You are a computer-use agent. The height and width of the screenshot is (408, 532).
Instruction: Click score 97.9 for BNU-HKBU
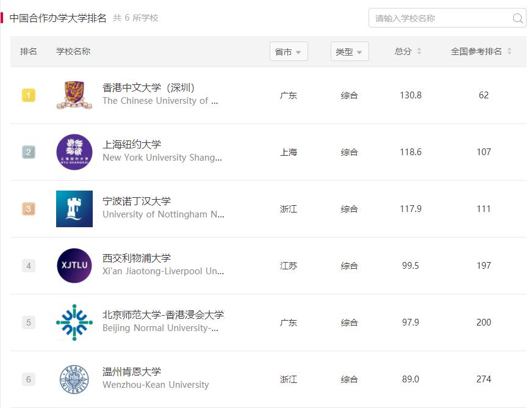[411, 322]
